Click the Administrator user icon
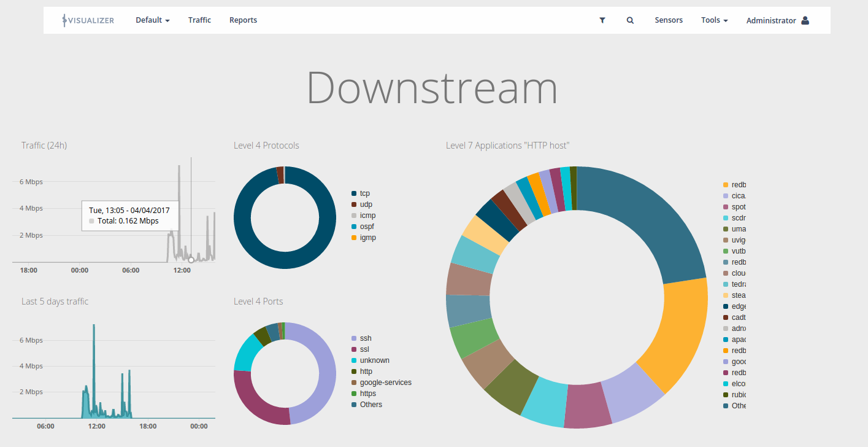Image resolution: width=868 pixels, height=447 pixels. tap(805, 20)
